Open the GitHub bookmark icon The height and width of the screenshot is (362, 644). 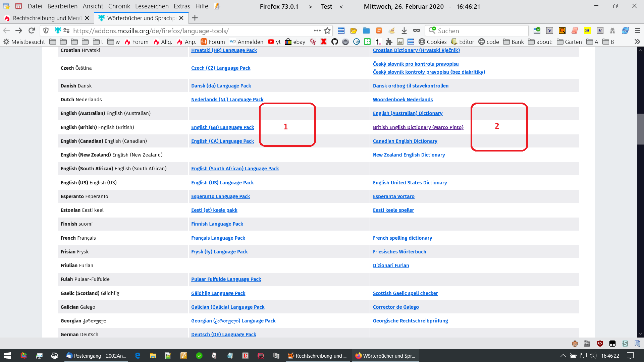(334, 42)
